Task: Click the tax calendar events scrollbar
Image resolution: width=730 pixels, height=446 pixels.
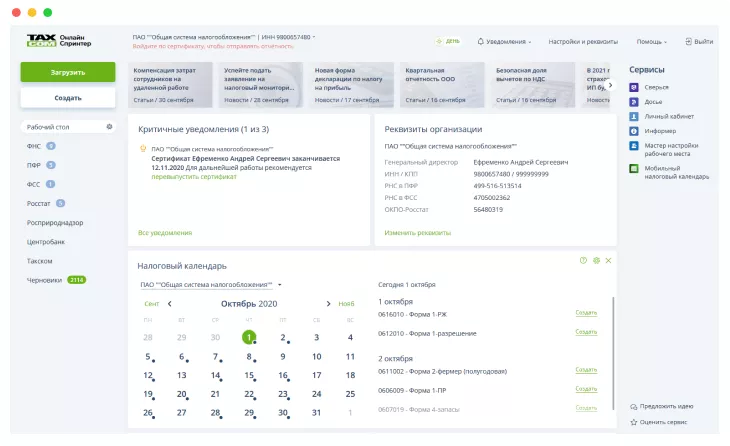Action: point(614,354)
